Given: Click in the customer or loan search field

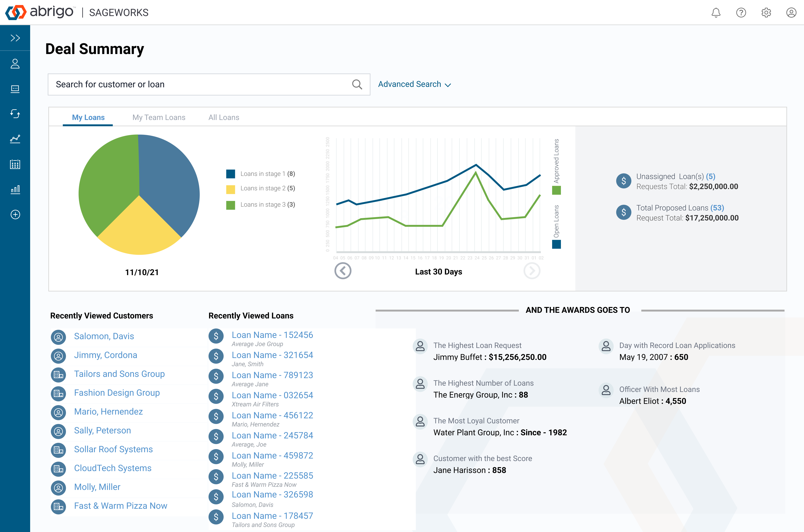Looking at the screenshot, I should 200,85.
